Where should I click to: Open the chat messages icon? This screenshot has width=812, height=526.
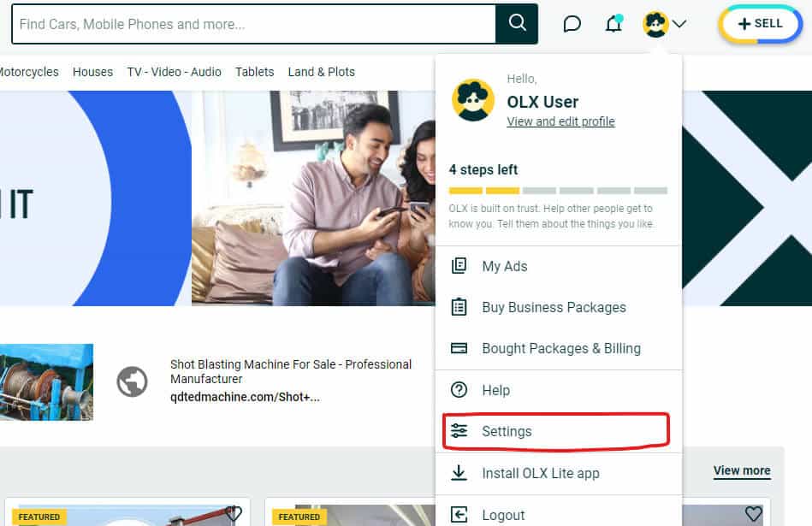point(572,24)
